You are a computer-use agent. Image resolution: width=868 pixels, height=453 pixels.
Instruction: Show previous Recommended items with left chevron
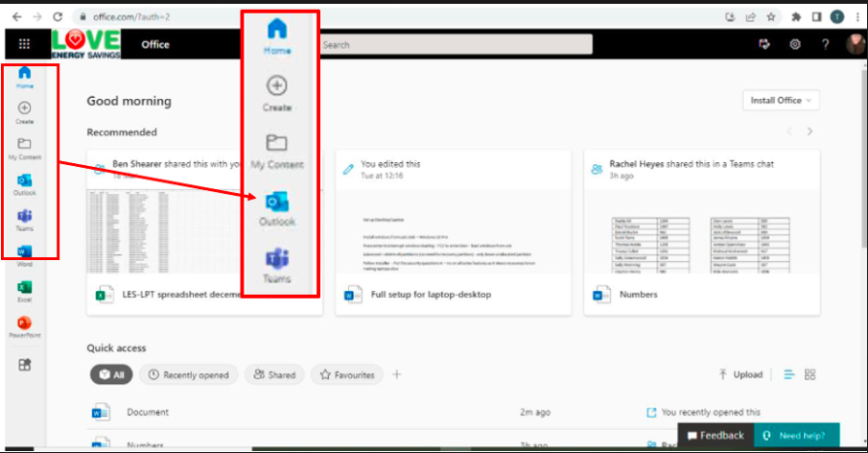[x=789, y=131]
